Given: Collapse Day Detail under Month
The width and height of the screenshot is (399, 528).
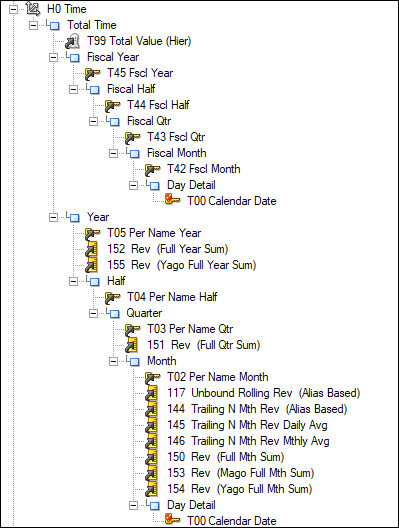Looking at the screenshot, I should (134, 505).
